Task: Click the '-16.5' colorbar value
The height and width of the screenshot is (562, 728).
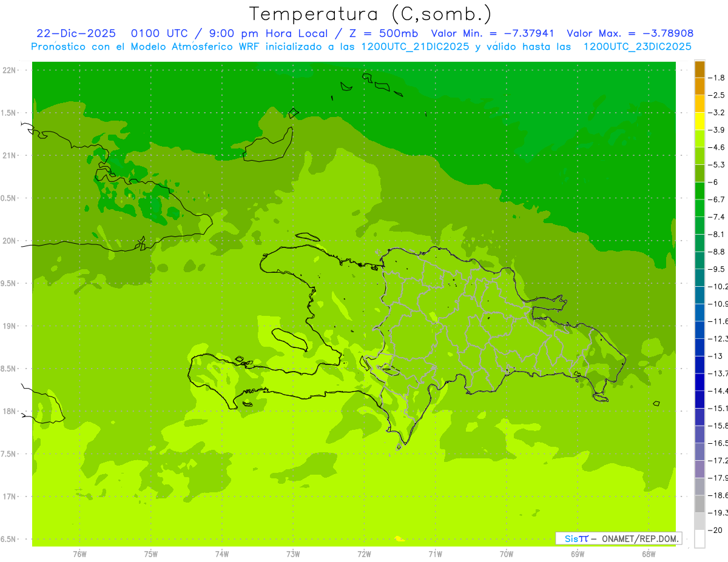Action: pos(718,443)
